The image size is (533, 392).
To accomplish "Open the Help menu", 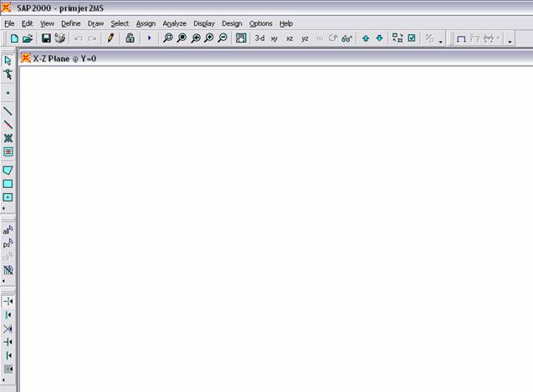I will 286,23.
